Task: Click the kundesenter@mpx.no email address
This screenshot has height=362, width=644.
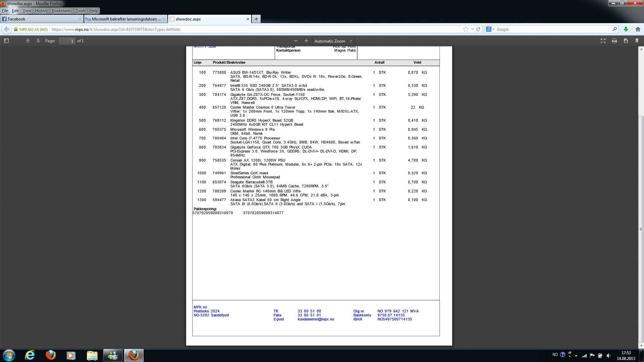Action: pyautogui.click(x=316, y=319)
